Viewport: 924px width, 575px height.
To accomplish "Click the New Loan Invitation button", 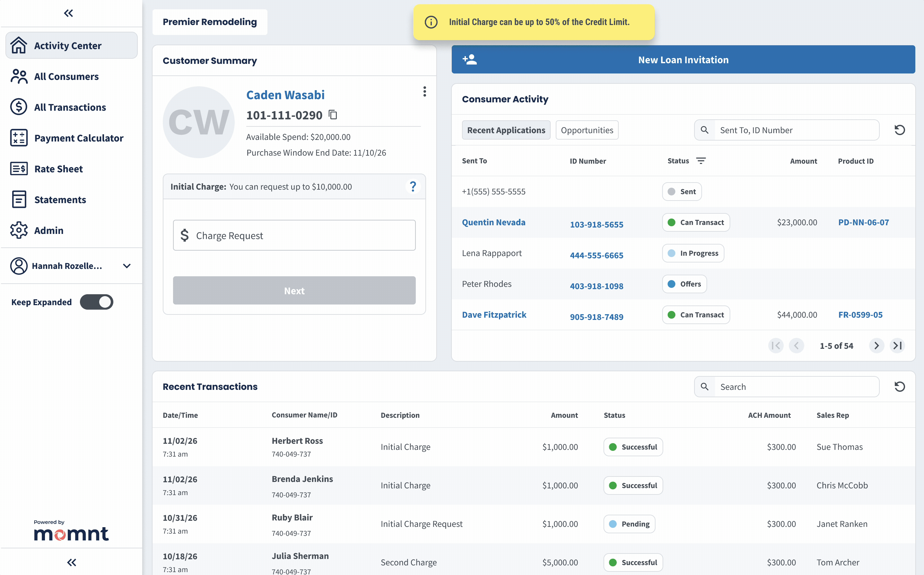I will click(683, 59).
